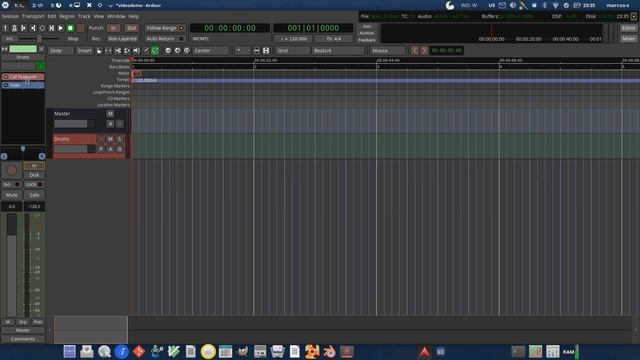Click the shrink tracks icon

click(x=256, y=51)
